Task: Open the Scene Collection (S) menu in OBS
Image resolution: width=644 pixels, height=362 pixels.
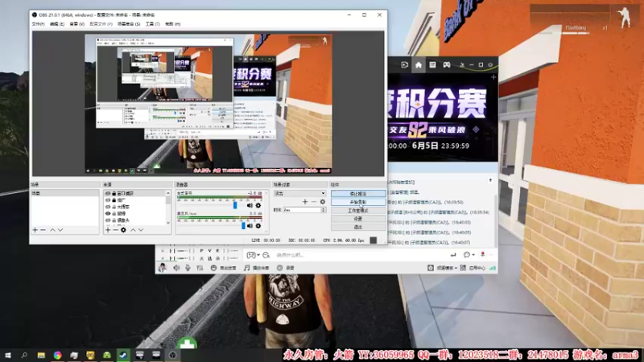Action: pos(129,24)
